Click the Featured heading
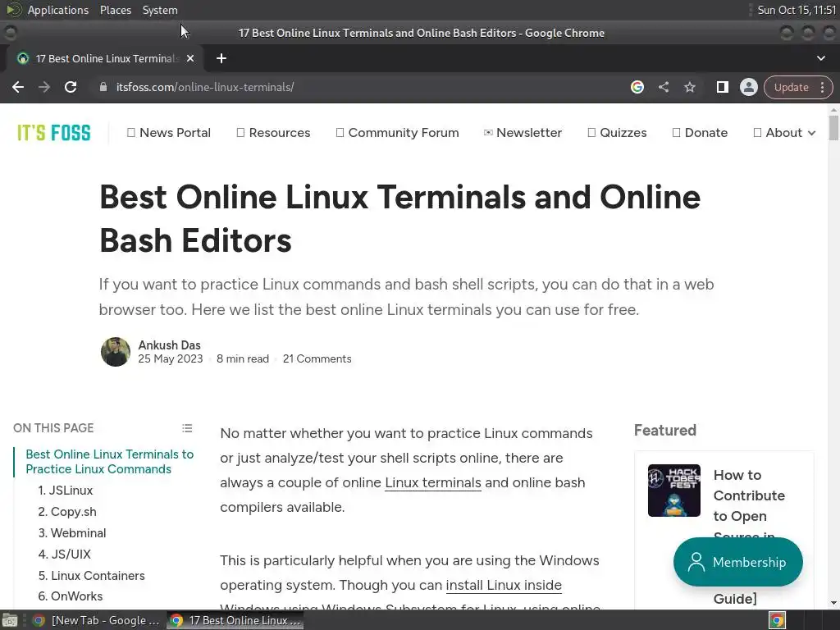This screenshot has height=630, width=840. tap(664, 430)
